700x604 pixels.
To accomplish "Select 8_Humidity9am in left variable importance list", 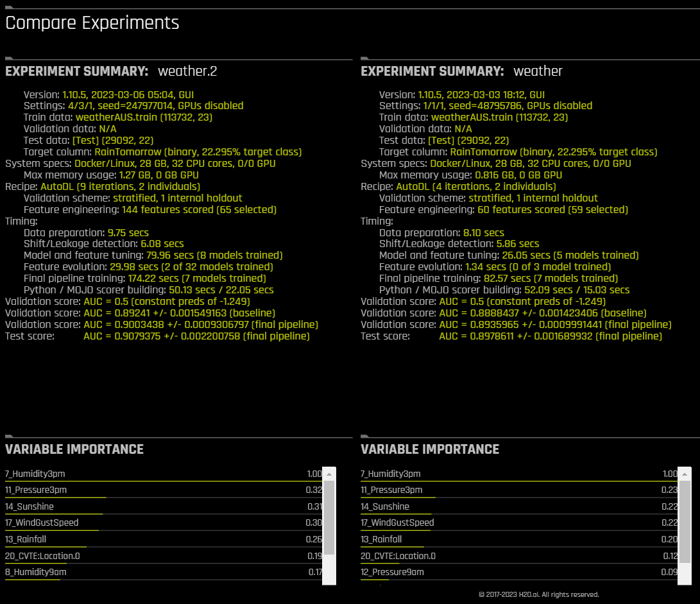I will point(37,572).
